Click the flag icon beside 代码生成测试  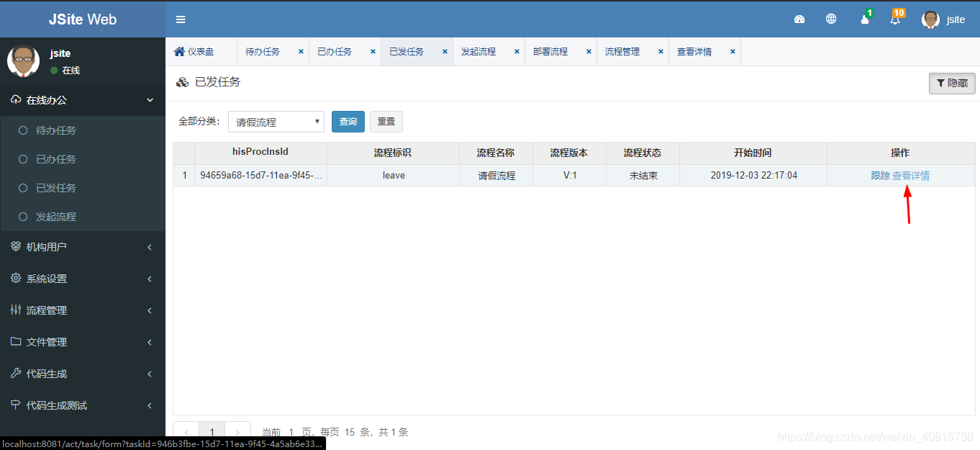[16, 405]
